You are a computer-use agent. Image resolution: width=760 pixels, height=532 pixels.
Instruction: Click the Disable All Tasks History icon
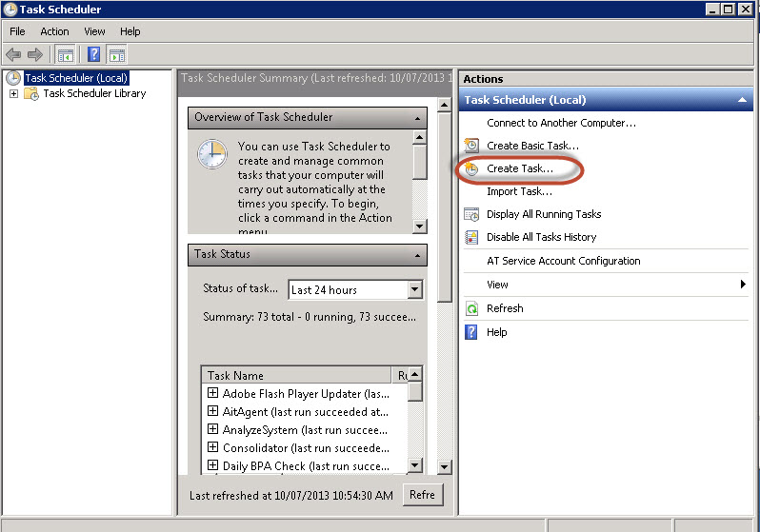470,237
